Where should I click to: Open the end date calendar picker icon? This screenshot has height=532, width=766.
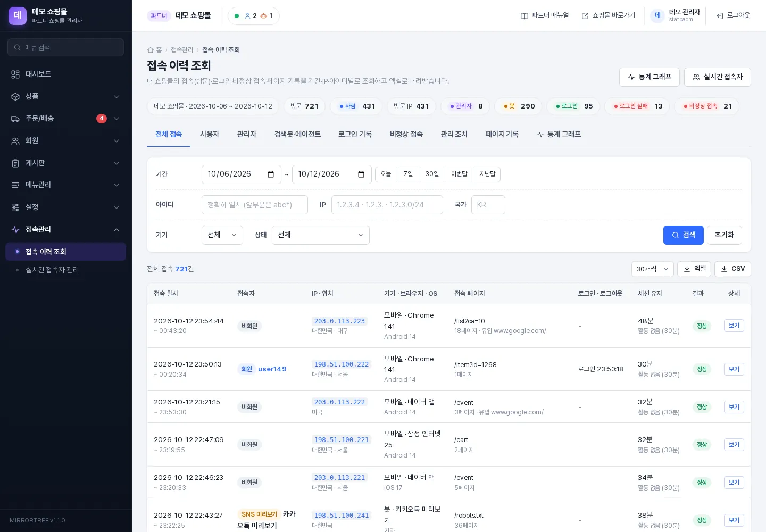[x=361, y=174]
